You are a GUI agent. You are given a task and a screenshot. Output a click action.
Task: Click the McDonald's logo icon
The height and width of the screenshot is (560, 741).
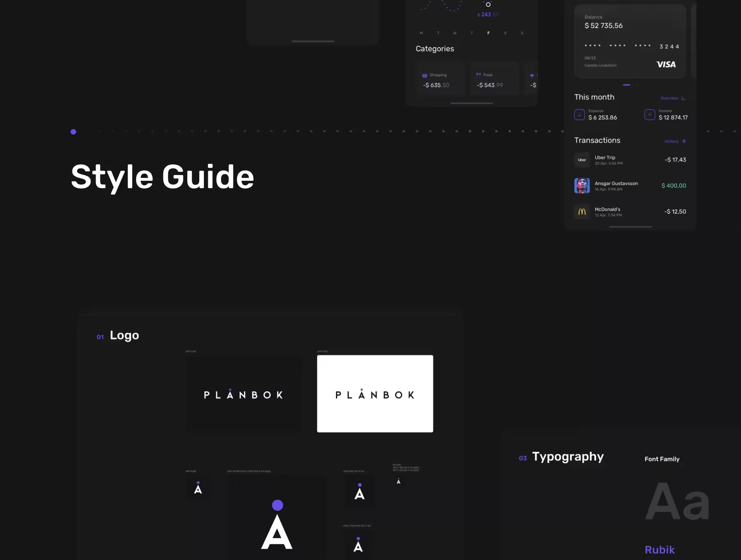point(582,212)
